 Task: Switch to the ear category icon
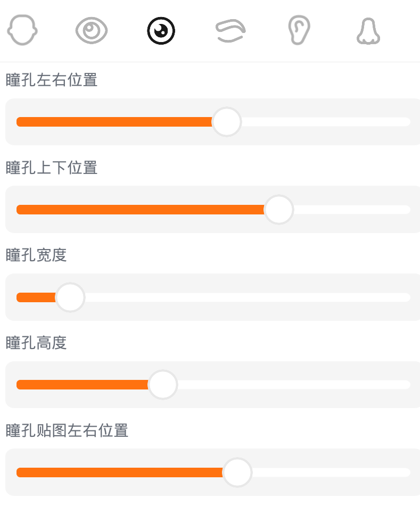(299, 30)
